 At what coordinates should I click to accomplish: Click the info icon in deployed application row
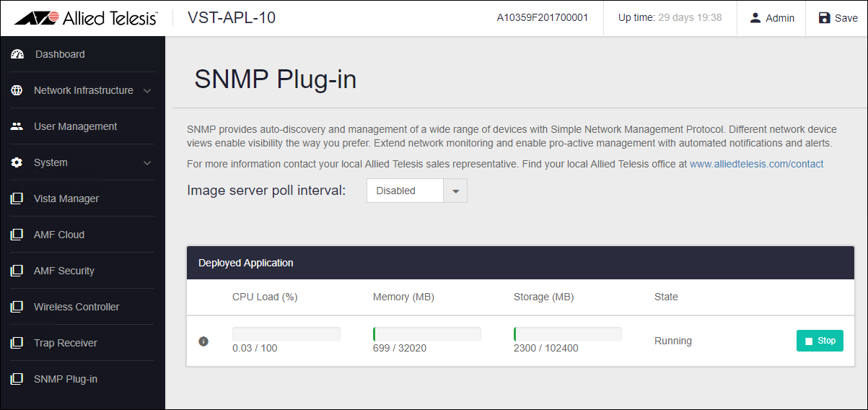(203, 341)
